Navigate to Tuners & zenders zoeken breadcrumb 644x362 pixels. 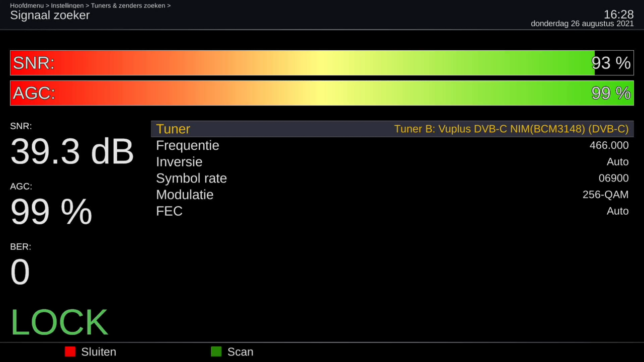click(x=128, y=6)
